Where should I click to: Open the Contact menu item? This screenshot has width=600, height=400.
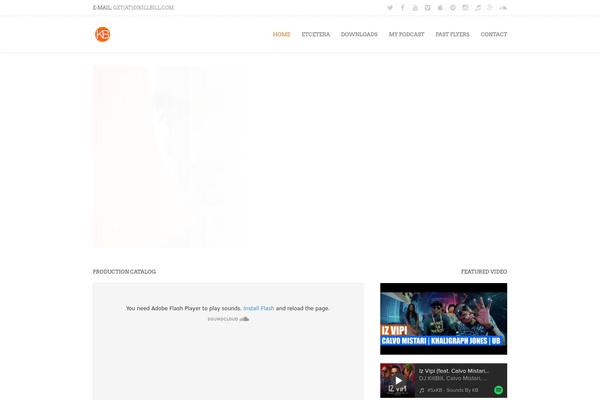[494, 34]
